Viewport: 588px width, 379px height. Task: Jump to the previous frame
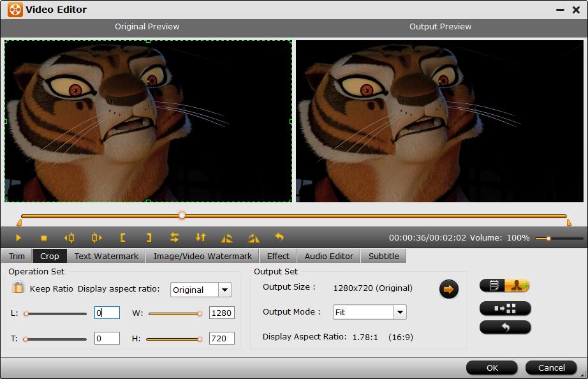pos(70,238)
